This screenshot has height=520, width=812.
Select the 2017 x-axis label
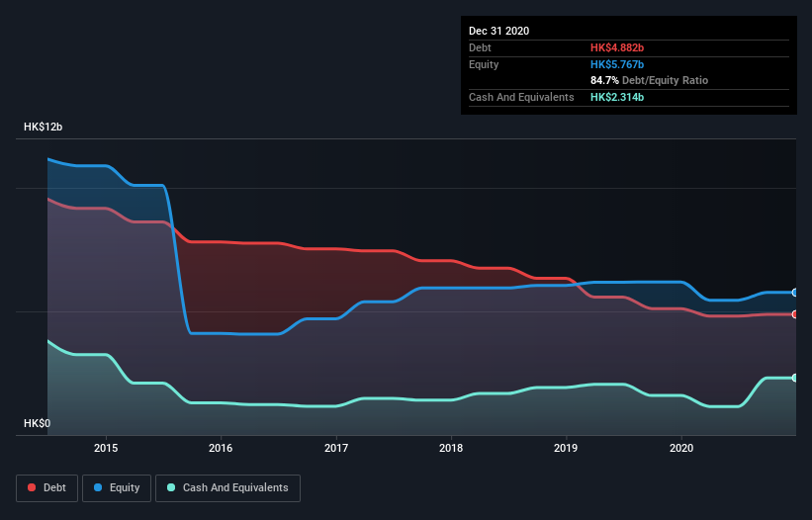[x=336, y=448]
